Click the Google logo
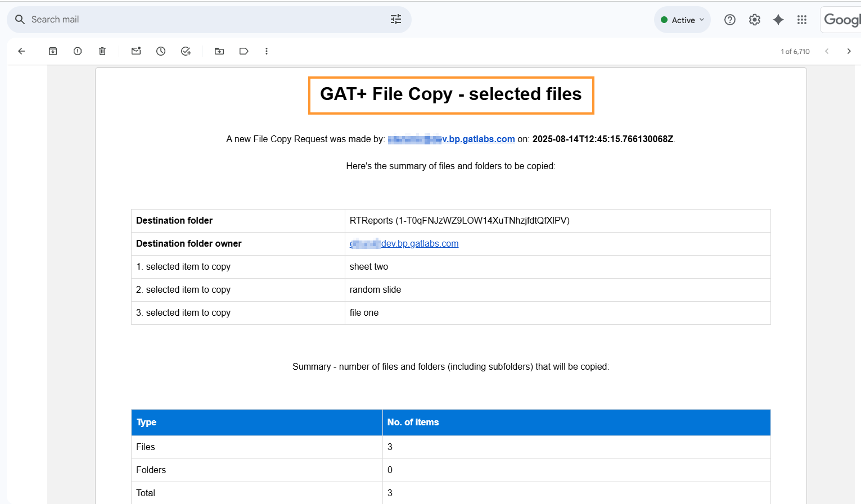This screenshot has width=861, height=504. [841, 20]
